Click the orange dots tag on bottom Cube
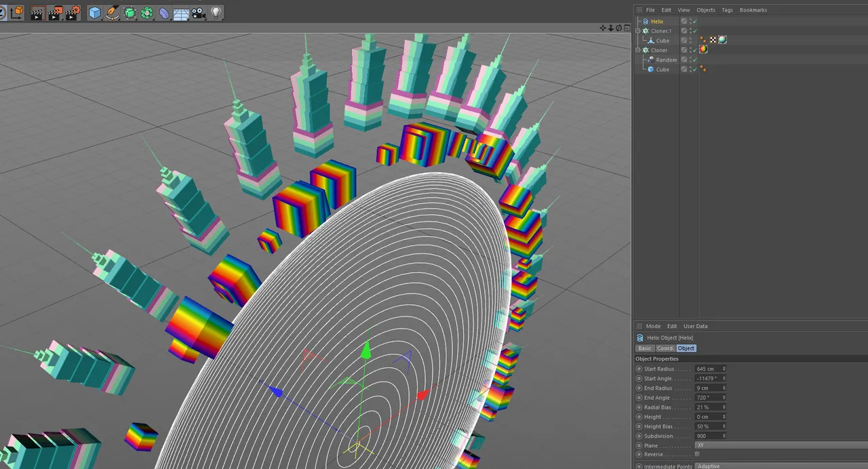 pyautogui.click(x=703, y=69)
